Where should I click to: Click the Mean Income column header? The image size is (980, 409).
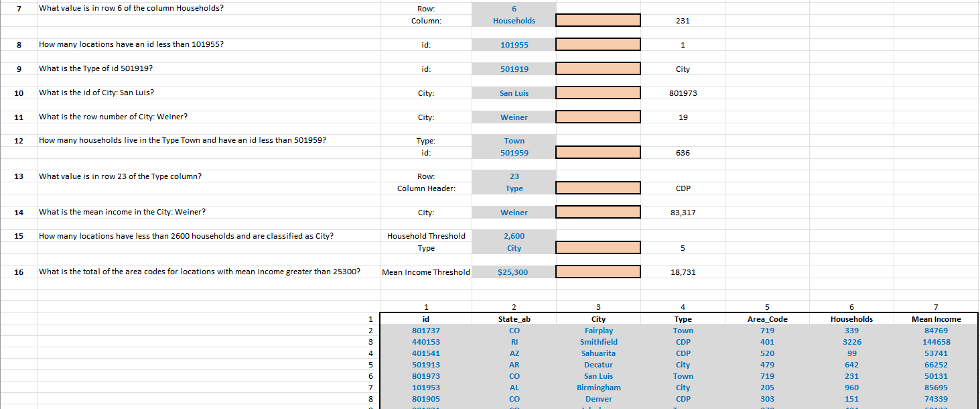coord(936,318)
